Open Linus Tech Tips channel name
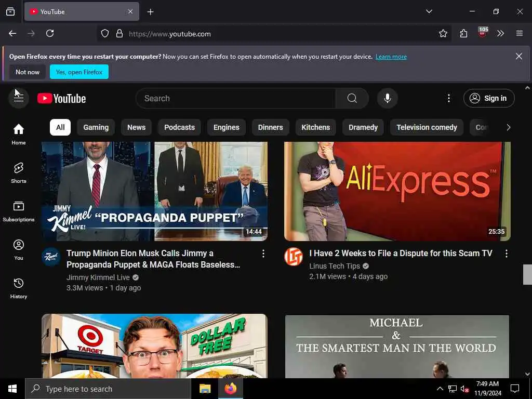The height and width of the screenshot is (399, 532). [335, 266]
